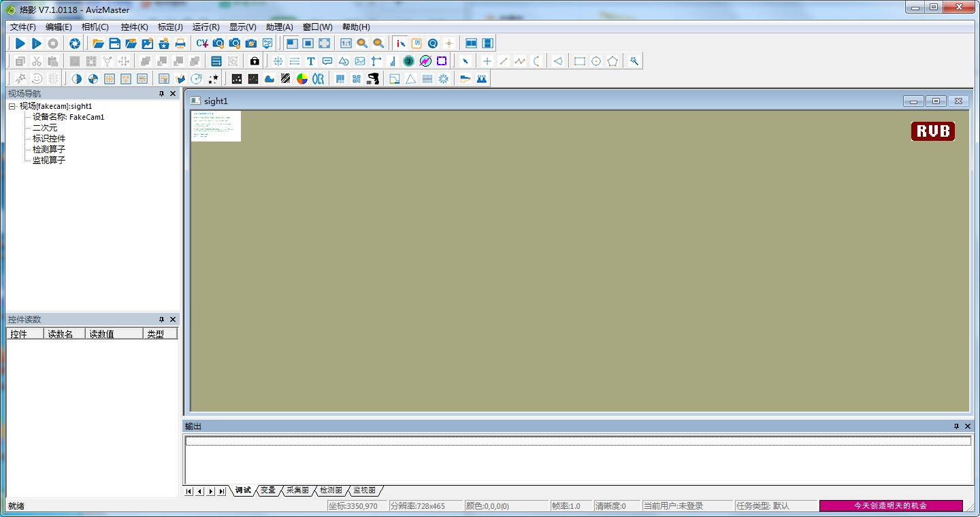Viewport: 980px width, 517px height.
Task: Click the small image thumbnail in sight1
Action: [216, 127]
